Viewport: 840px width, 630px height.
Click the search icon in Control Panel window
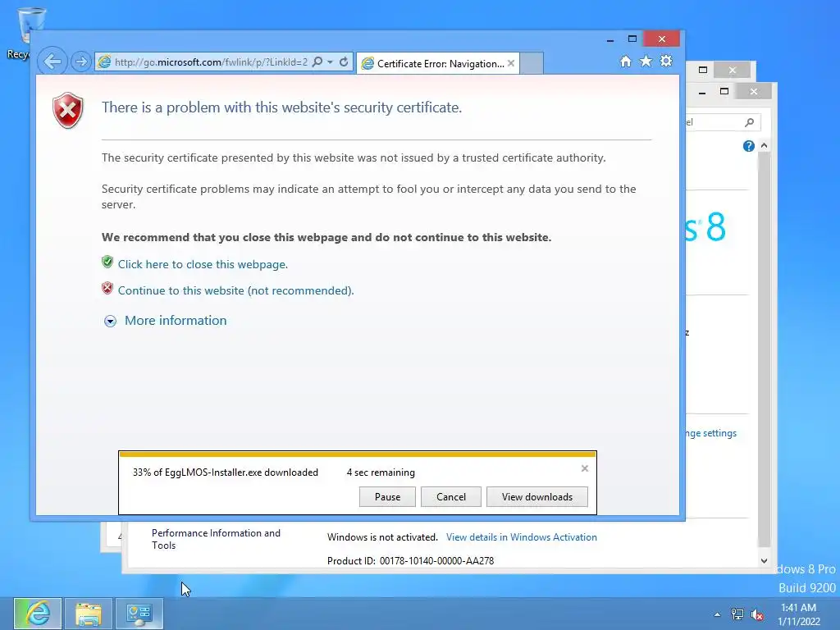point(750,122)
